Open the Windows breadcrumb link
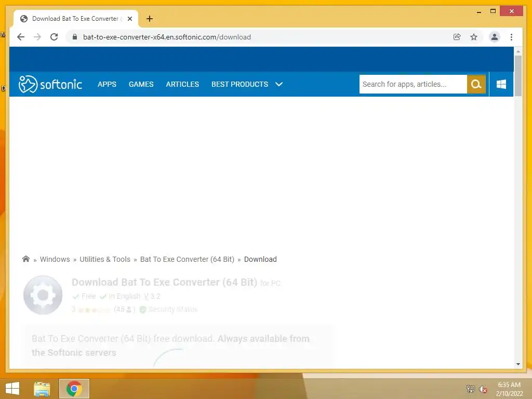Viewport: 532px width, 399px height. click(x=55, y=259)
